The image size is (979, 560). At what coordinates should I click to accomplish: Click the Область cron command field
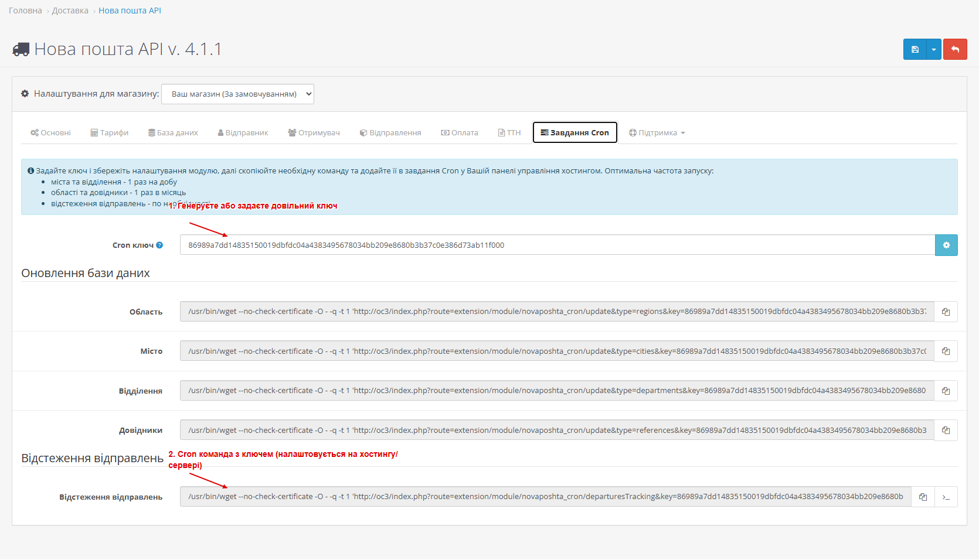[557, 312]
